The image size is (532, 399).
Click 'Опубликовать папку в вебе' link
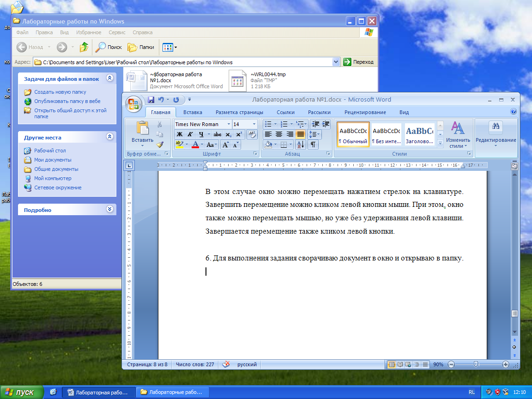click(67, 101)
